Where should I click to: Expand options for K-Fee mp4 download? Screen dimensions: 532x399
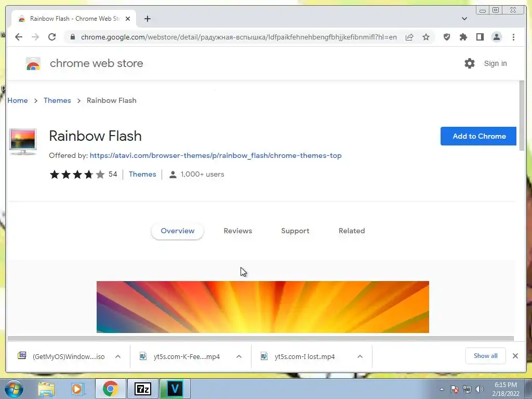tap(239, 356)
